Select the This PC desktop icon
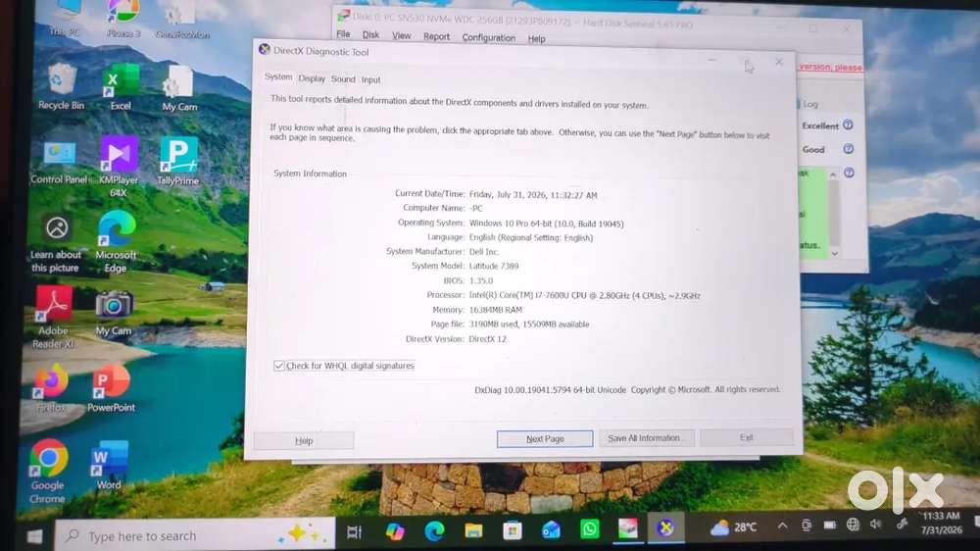Viewport: 980px width, 551px height. pyautogui.click(x=65, y=19)
